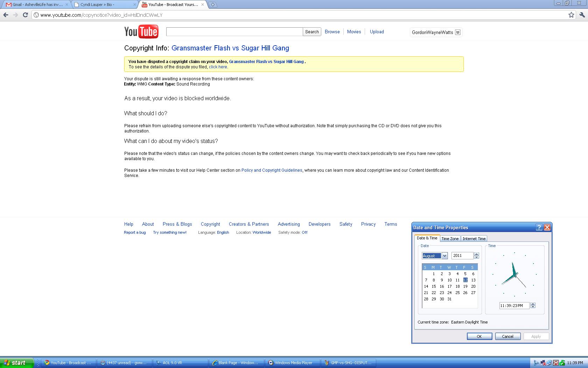Open the month dropdown showing August
This screenshot has height=368, width=588.
coord(444,256)
